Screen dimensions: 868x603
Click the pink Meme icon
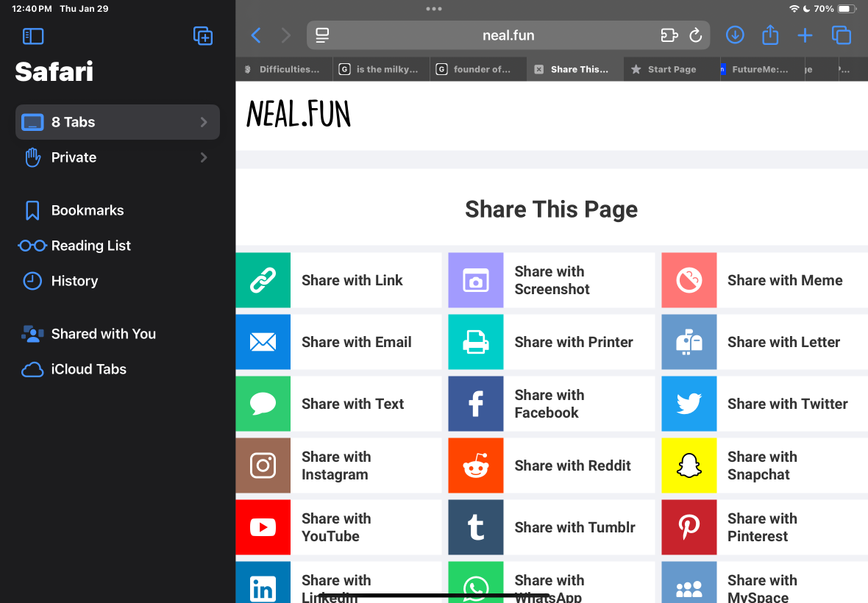[689, 280]
